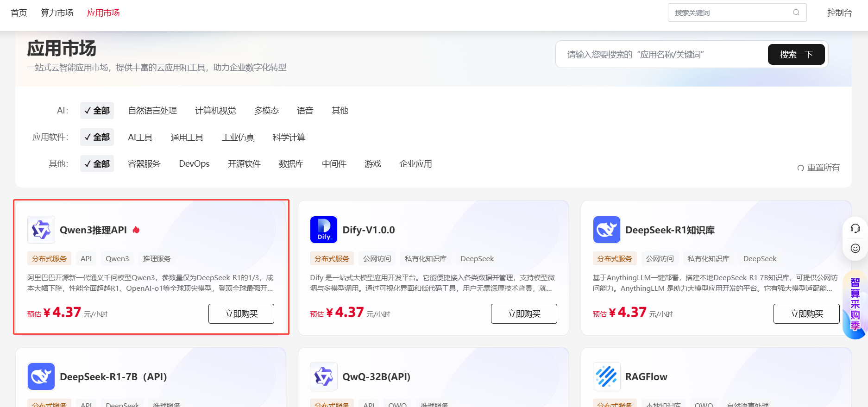Open the RAGFlow app logo

tap(606, 376)
